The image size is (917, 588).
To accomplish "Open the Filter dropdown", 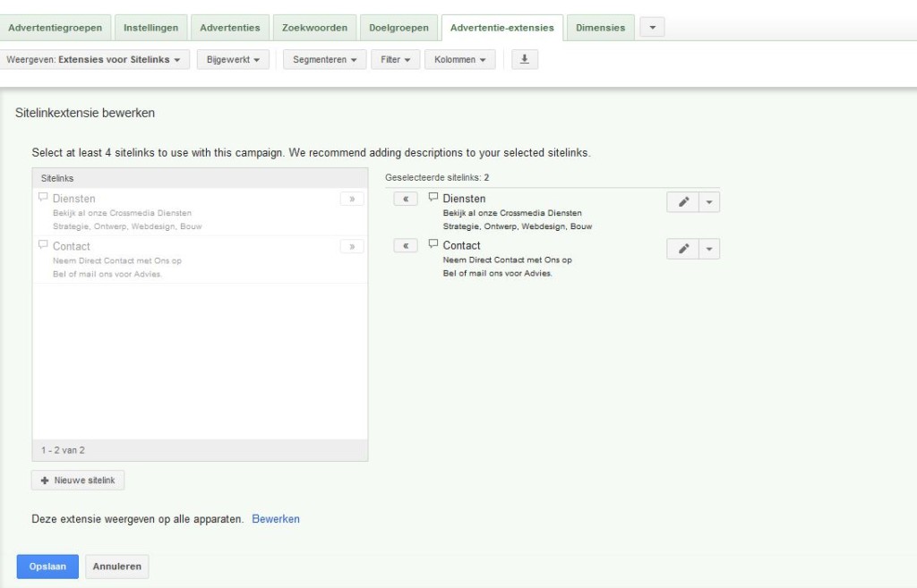I will pos(395,60).
